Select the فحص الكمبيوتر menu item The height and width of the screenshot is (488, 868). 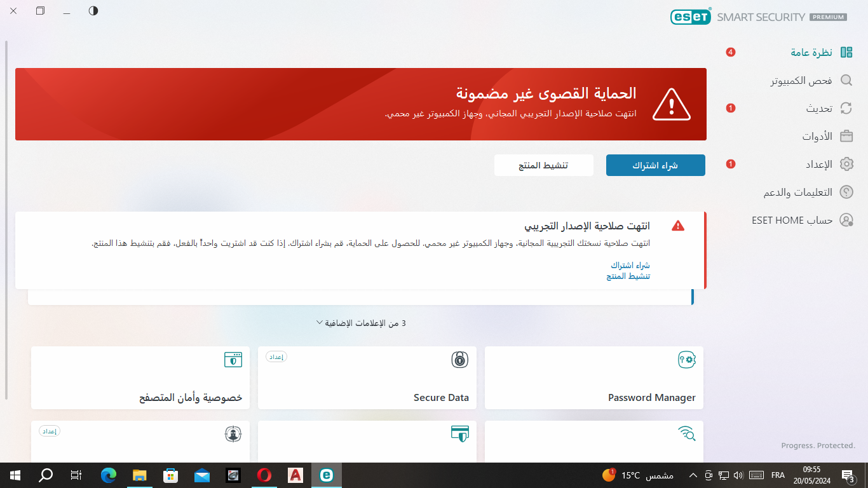click(801, 81)
